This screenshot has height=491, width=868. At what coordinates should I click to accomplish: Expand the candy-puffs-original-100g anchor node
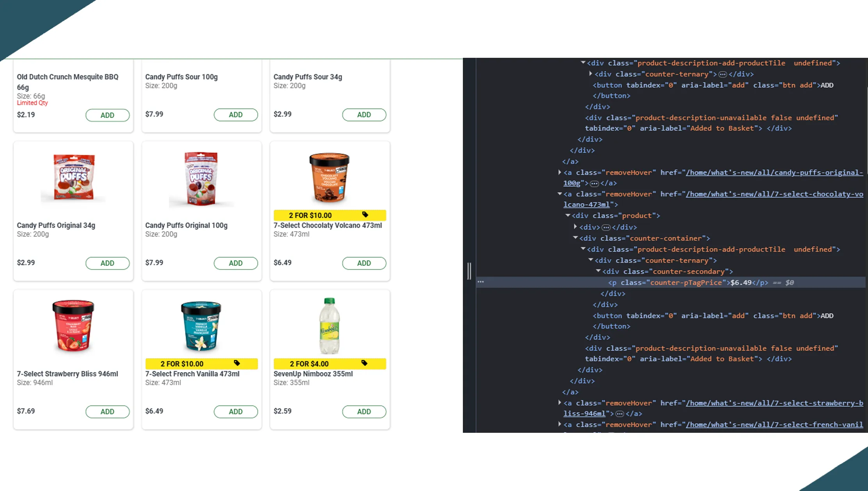(x=560, y=172)
